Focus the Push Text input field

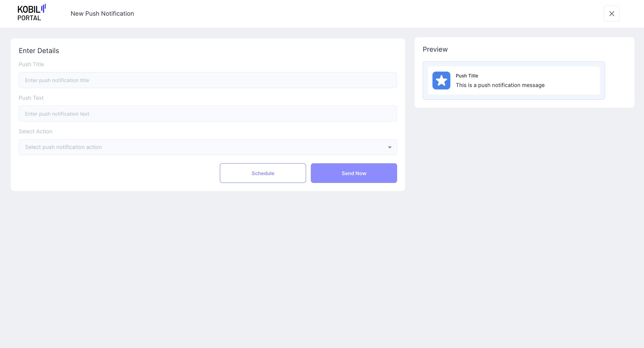208,114
